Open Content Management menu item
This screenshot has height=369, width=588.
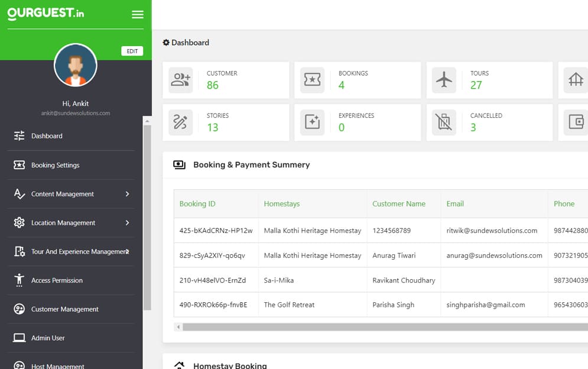(x=63, y=194)
